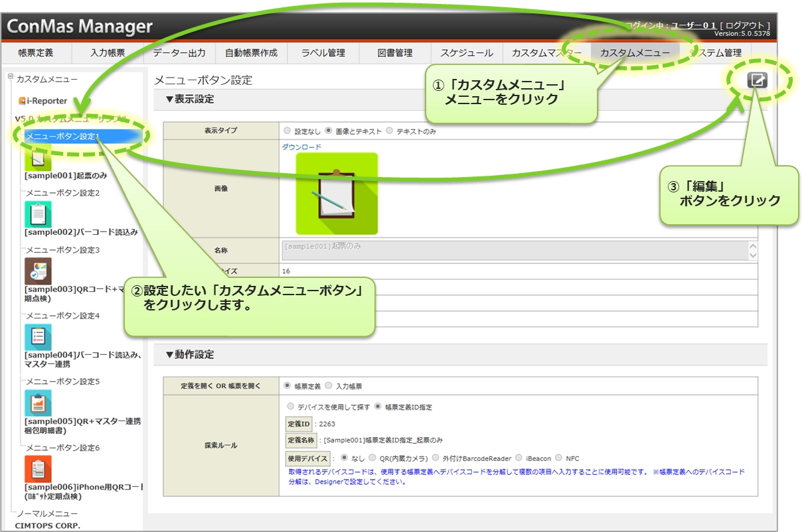
Task: Click the i-Reporter logo in sidebar
Action: [43, 101]
